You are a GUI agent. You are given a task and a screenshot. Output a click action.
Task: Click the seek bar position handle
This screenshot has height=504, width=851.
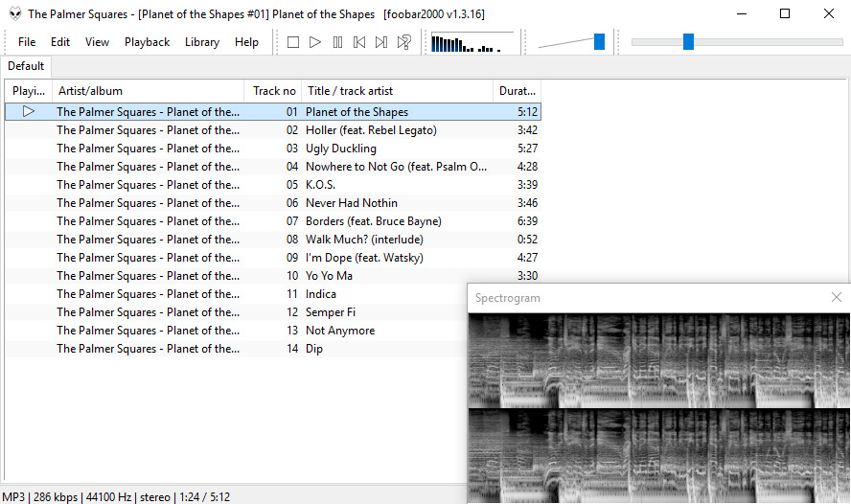point(688,42)
